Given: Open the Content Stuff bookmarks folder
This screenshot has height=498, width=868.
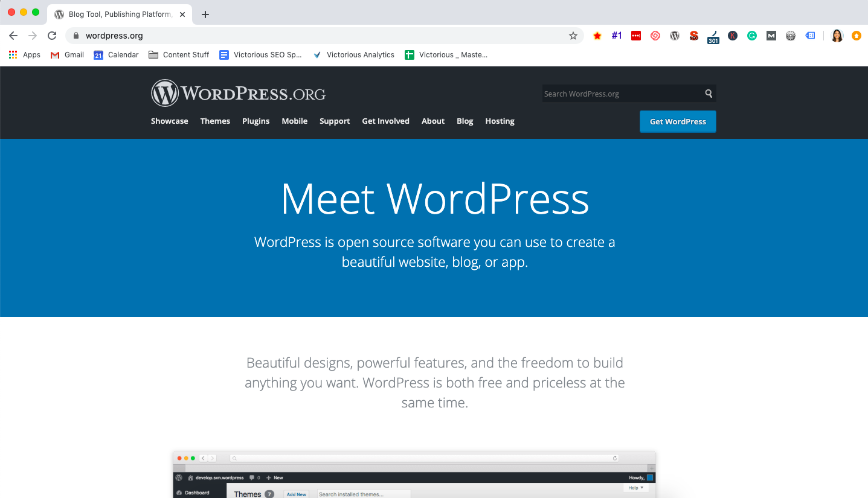Looking at the screenshot, I should (179, 55).
